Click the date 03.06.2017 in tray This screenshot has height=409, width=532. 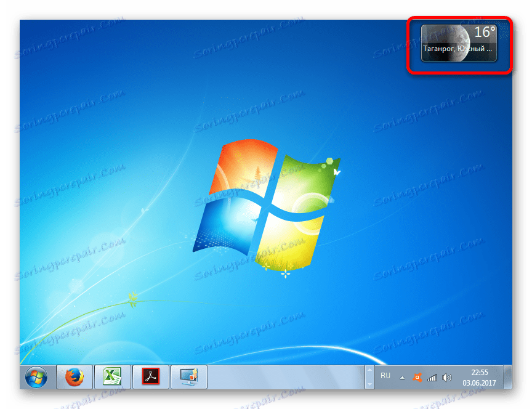(x=480, y=383)
